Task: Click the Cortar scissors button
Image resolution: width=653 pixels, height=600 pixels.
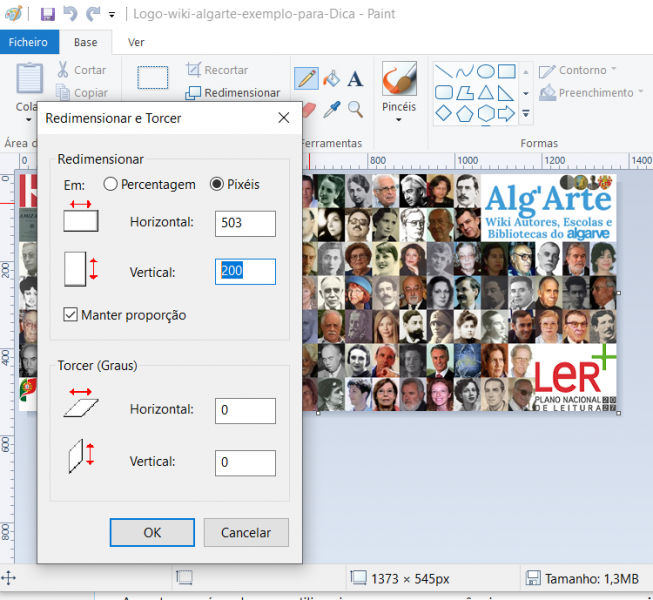Action: 82,70
